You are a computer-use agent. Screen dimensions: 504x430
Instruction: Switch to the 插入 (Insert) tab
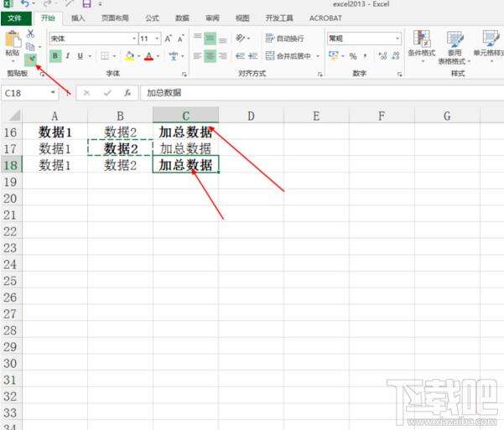pyautogui.click(x=78, y=18)
